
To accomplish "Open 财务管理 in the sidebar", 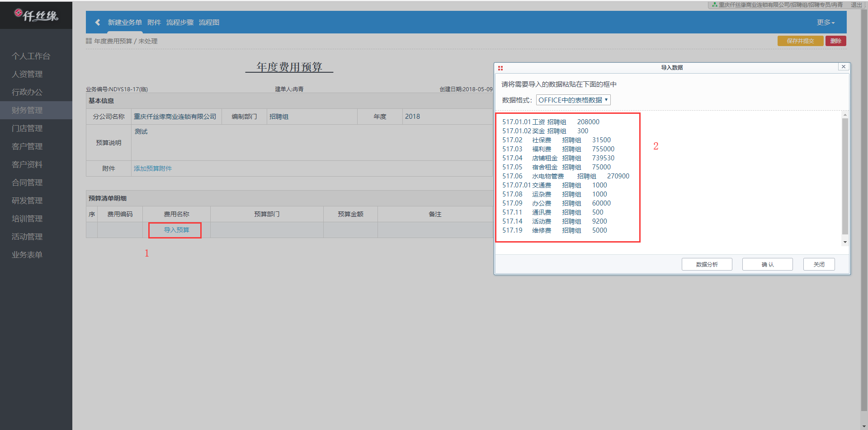I will coord(27,110).
